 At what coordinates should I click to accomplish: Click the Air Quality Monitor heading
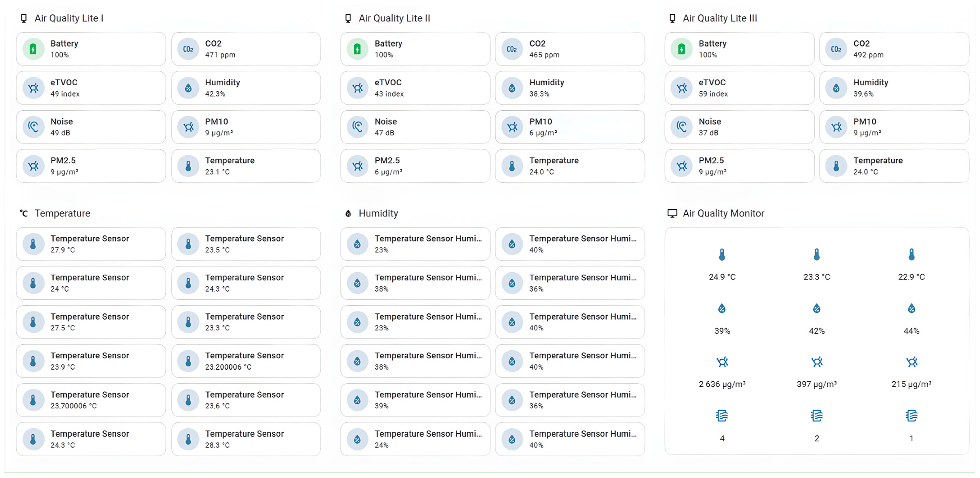tap(723, 213)
